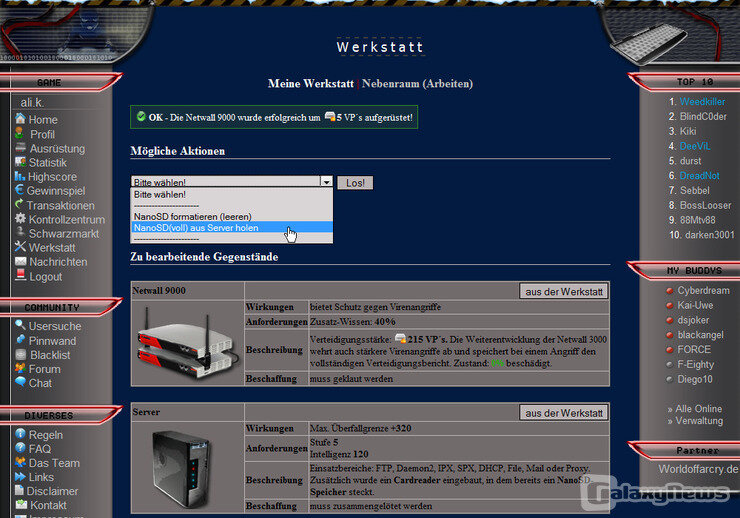
Task: Open Home link in Game menu
Action: [43, 119]
